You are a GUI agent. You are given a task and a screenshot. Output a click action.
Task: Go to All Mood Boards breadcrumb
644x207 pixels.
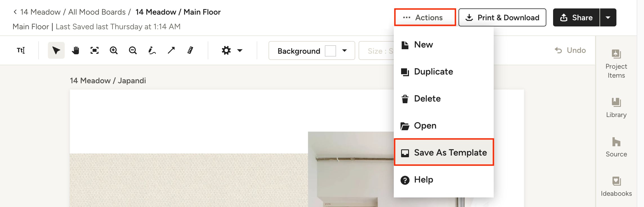point(97,12)
